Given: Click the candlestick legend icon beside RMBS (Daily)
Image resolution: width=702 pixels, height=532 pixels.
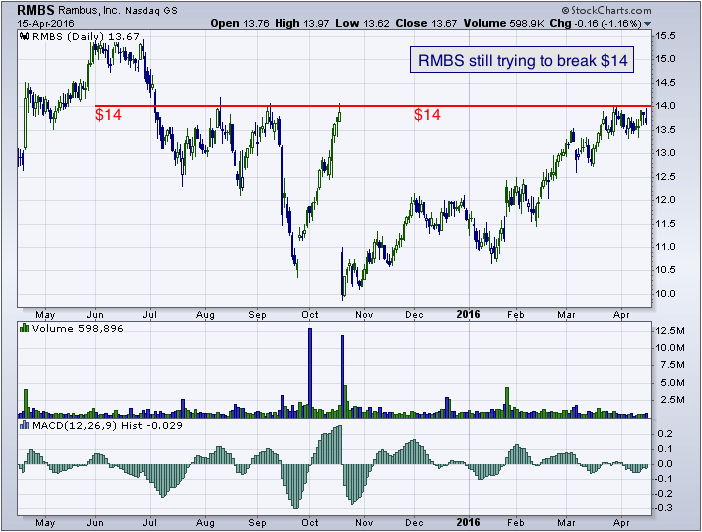Looking at the screenshot, I should tap(25, 36).
